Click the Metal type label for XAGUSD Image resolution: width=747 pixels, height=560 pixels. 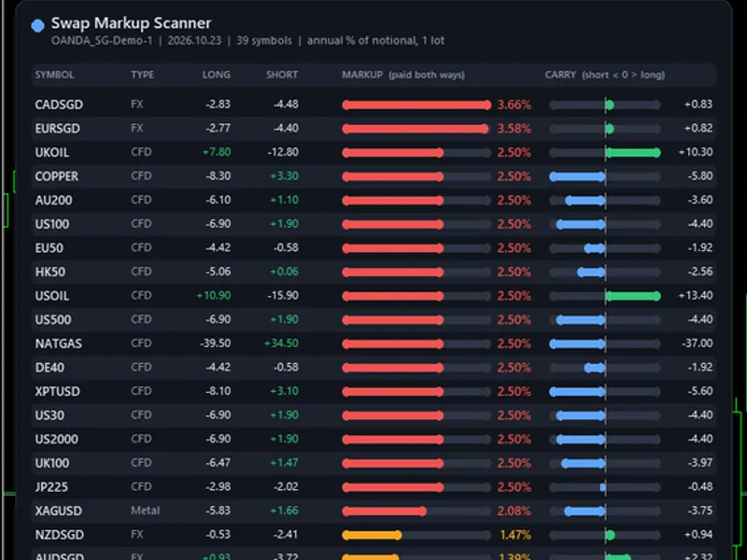click(146, 511)
